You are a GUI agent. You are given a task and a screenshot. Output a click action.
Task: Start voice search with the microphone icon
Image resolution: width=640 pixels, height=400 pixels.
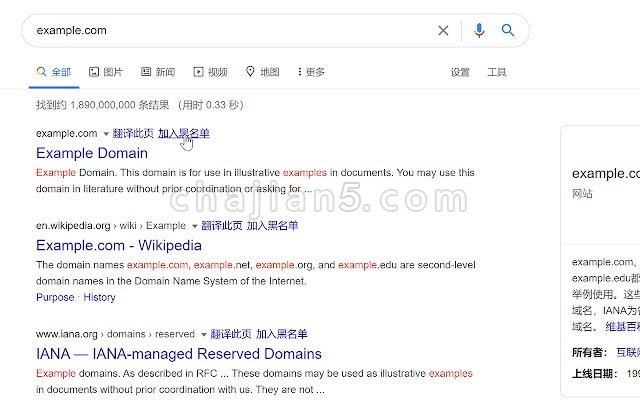(x=479, y=31)
